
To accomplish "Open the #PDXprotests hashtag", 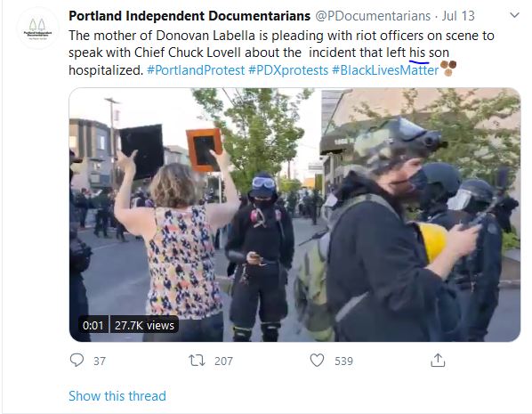I will [x=288, y=70].
